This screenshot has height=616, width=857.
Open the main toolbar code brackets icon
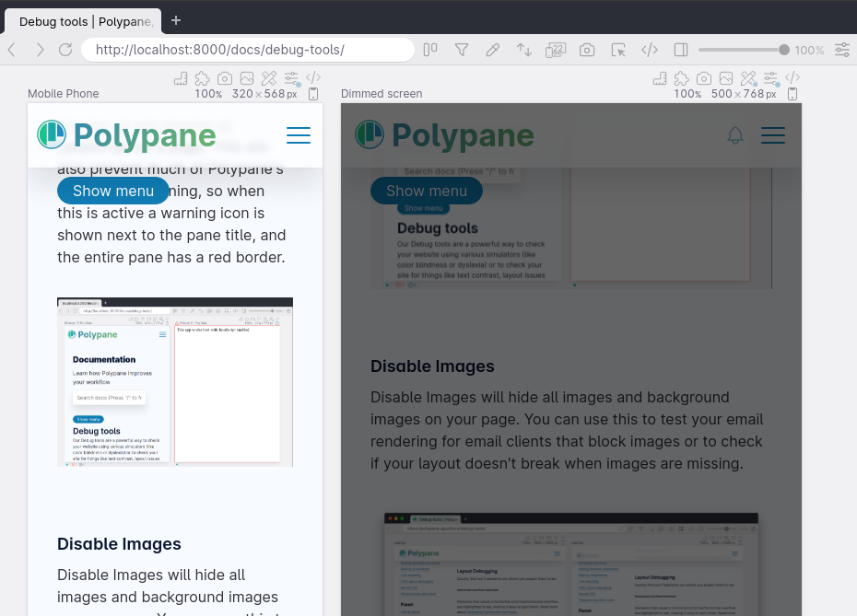pos(650,50)
